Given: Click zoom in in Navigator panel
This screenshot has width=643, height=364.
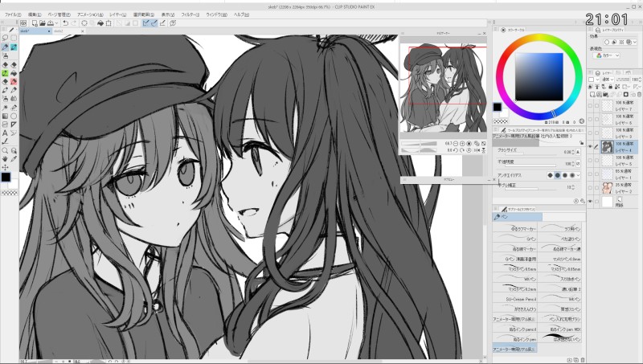Looking at the screenshot, I should pyautogui.click(x=462, y=144).
